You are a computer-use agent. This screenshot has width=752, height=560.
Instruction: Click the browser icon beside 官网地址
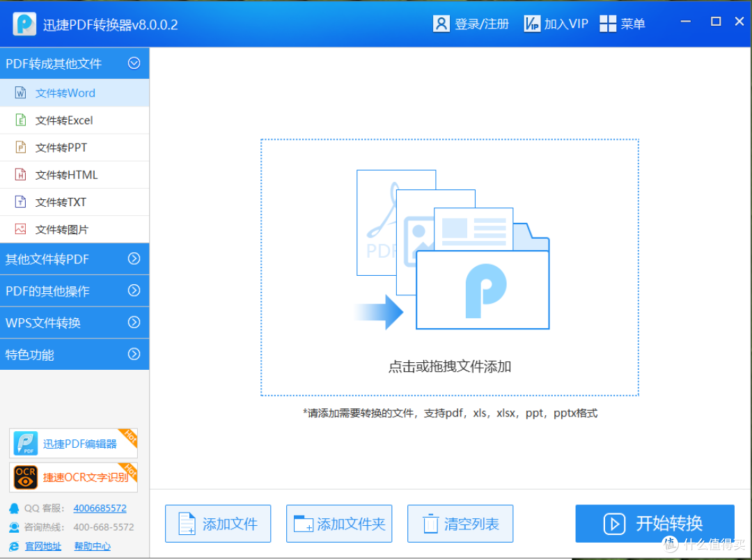pos(15,547)
